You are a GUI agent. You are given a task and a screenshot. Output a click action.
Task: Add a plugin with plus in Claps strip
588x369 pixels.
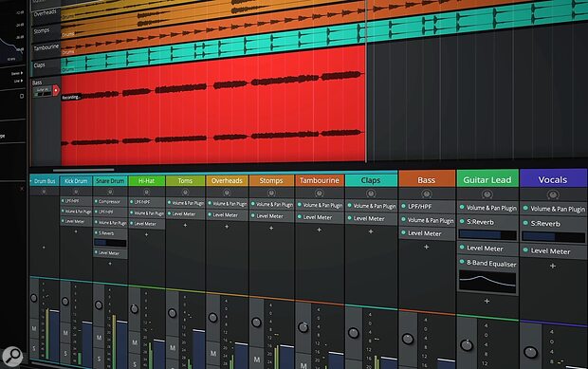point(371,231)
